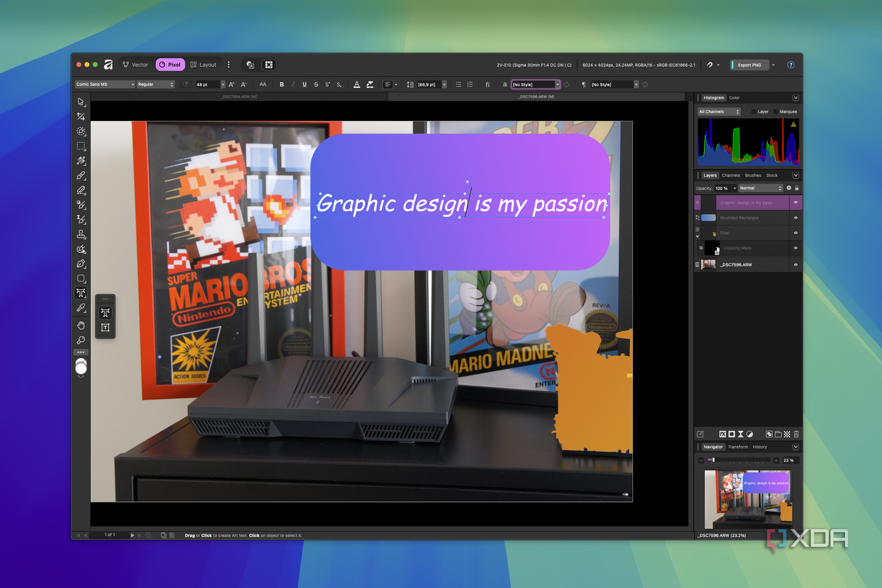Select the Crop tool
Image resolution: width=882 pixels, height=588 pixels.
click(x=81, y=116)
